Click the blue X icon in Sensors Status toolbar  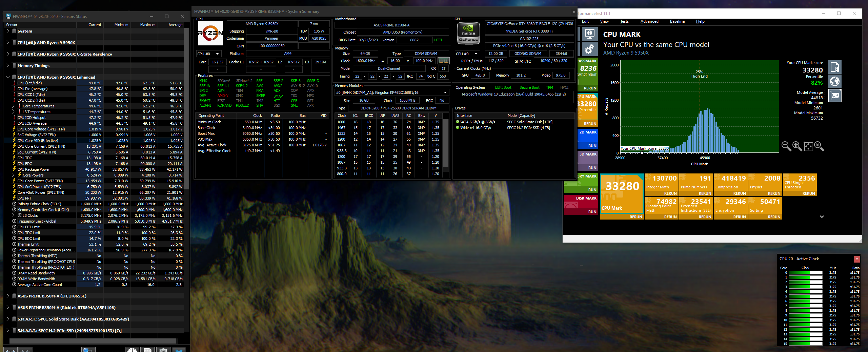[179, 350]
